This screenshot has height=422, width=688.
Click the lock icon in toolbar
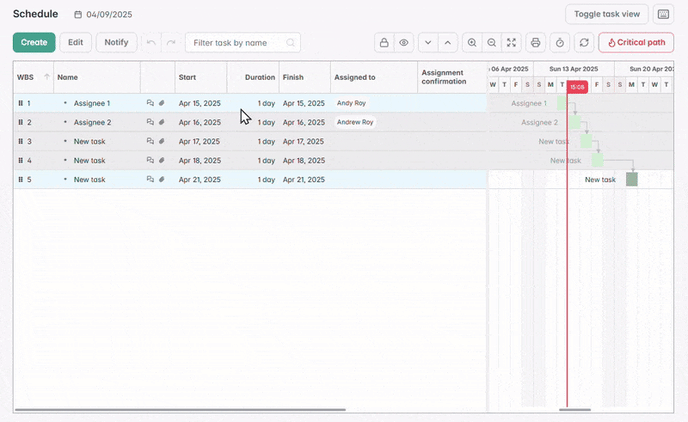(x=384, y=43)
